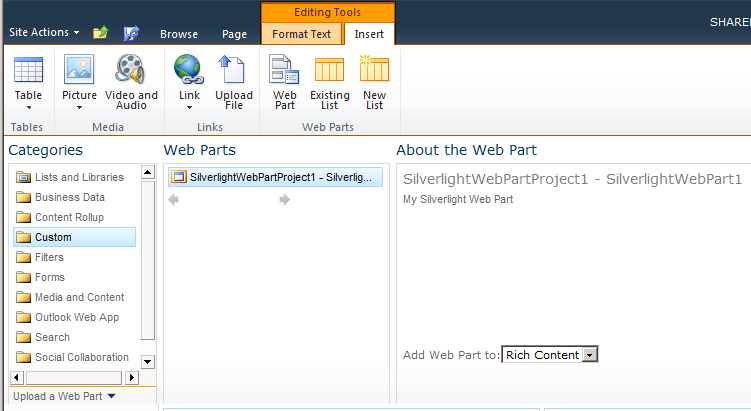The width and height of the screenshot is (751, 411).
Task: Click the navigate up folder icon
Action: [101, 33]
